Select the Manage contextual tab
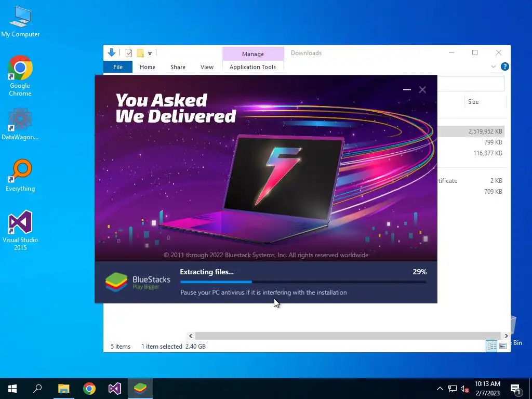Image resolution: width=532 pixels, height=399 pixels. 253,54
